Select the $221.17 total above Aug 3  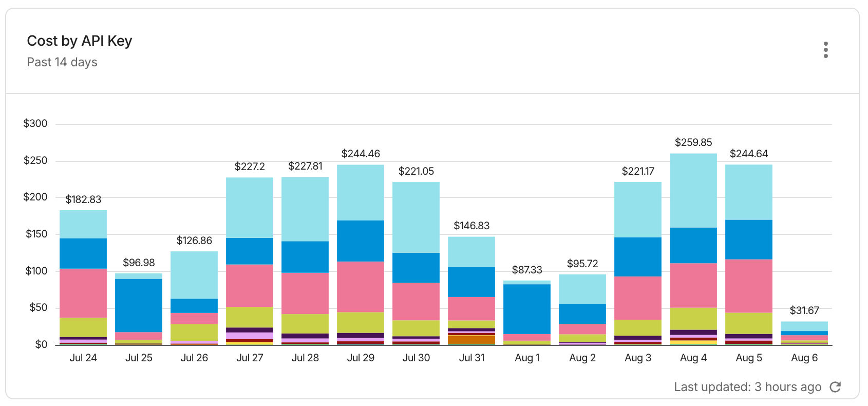(x=638, y=171)
